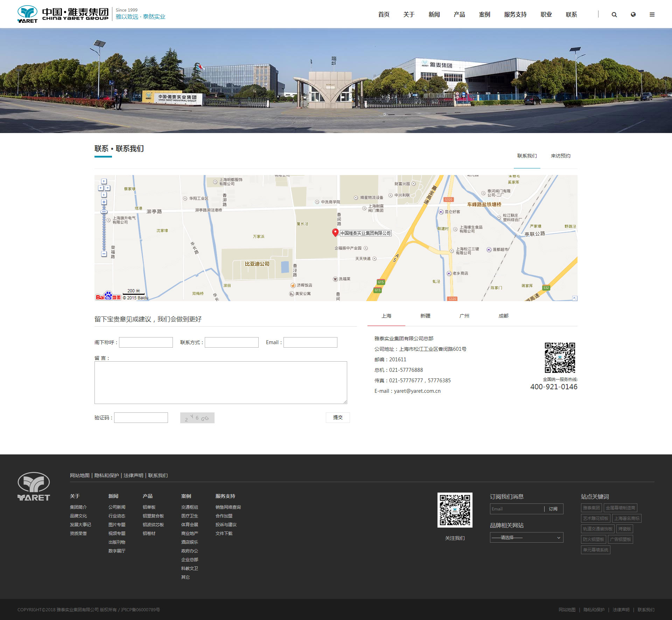Screen dimensions: 672x620
Task: Open 服务支持 in top navigation
Action: pyautogui.click(x=515, y=15)
